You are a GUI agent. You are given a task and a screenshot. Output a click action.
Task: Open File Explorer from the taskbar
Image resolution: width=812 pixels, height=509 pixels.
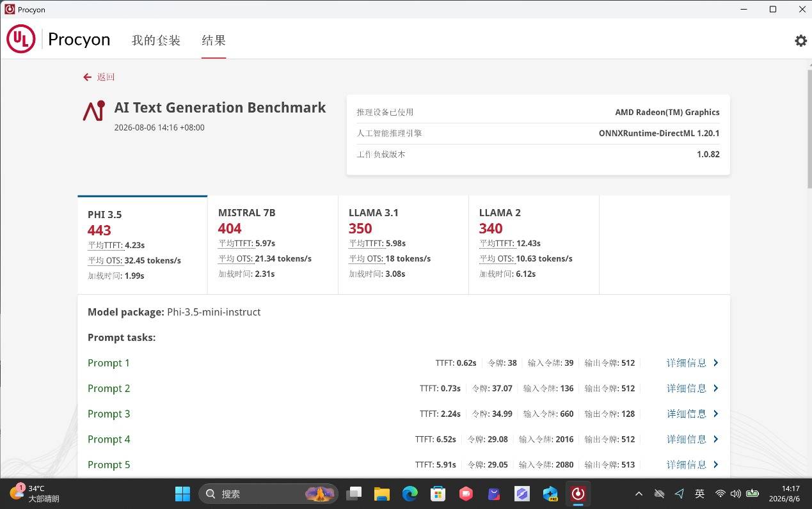point(382,494)
